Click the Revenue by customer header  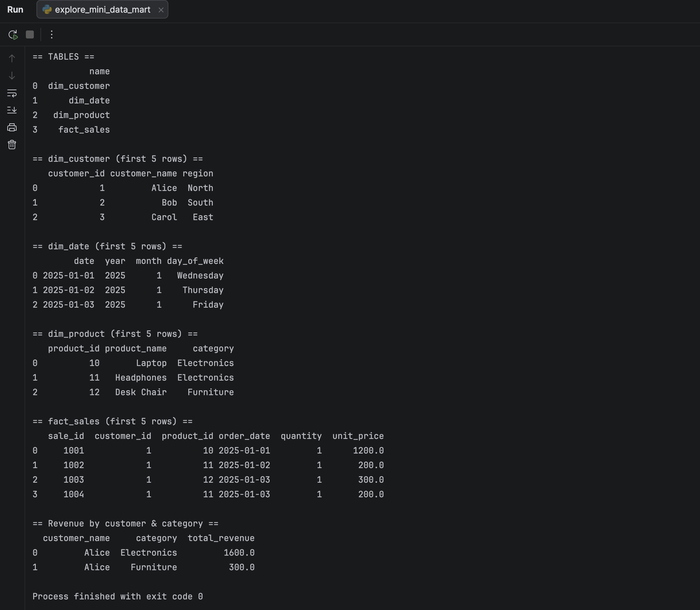pos(125,523)
